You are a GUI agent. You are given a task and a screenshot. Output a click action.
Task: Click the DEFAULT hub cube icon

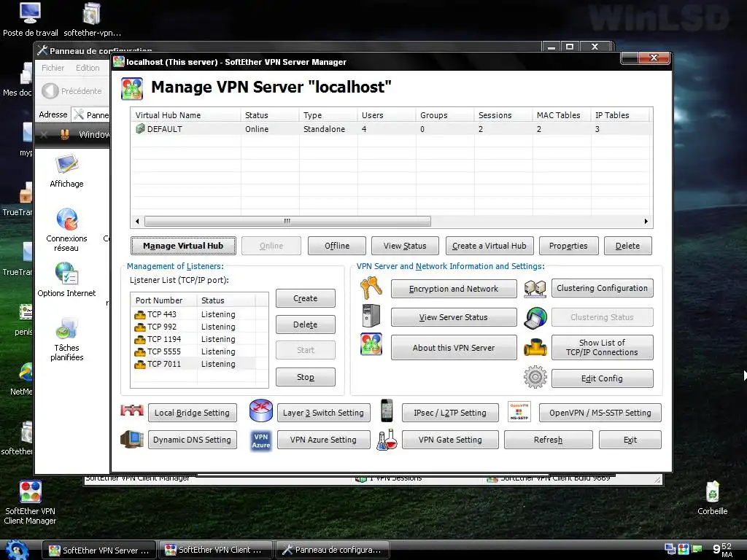(140, 128)
